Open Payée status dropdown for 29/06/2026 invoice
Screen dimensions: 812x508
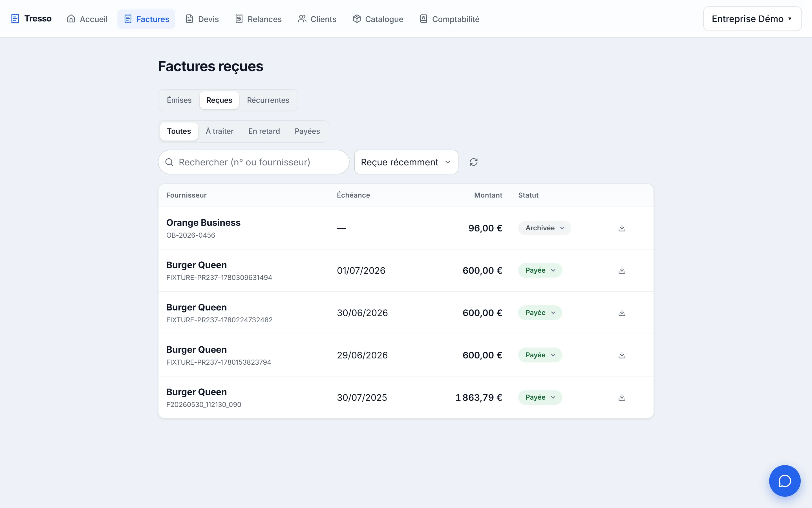pyautogui.click(x=540, y=355)
